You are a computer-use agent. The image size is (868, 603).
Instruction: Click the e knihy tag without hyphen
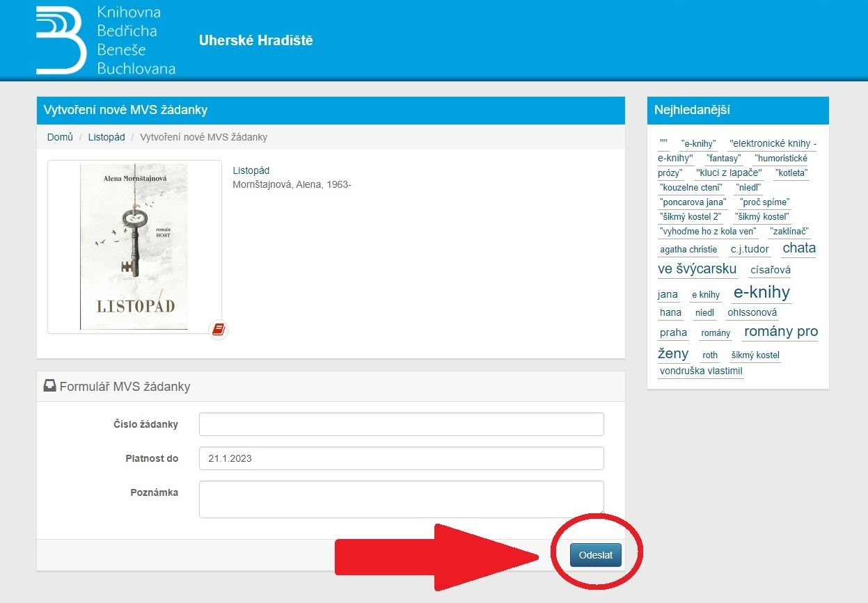706,295
